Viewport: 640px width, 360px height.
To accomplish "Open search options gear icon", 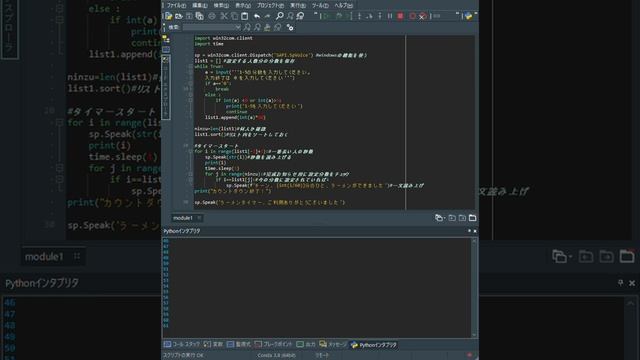I will pos(290,27).
